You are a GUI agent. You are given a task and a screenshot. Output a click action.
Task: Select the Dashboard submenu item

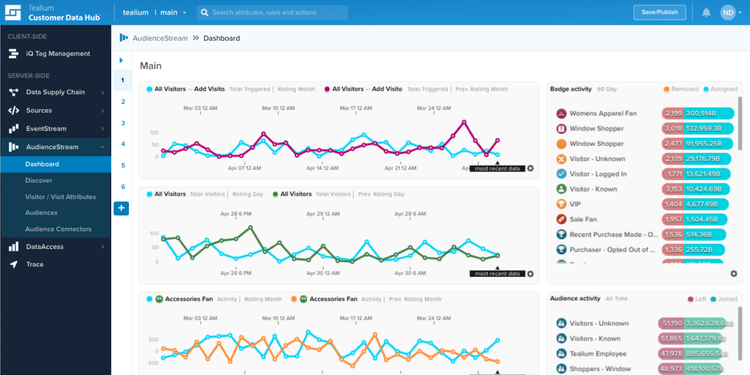click(x=55, y=164)
